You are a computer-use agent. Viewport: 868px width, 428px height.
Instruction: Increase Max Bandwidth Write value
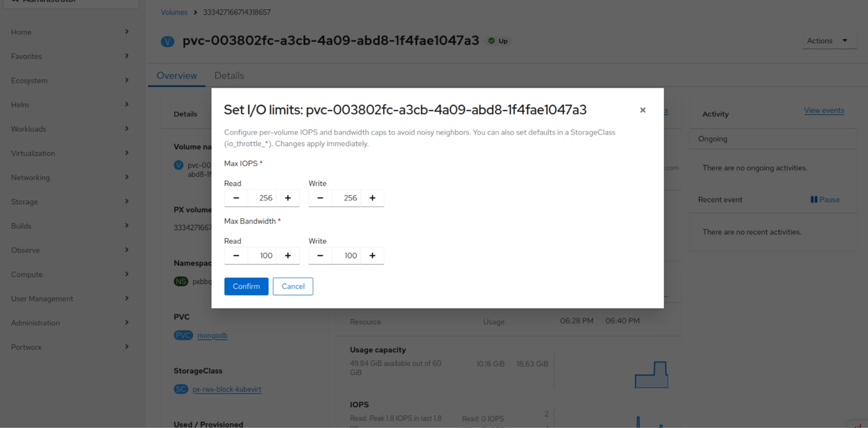click(372, 256)
